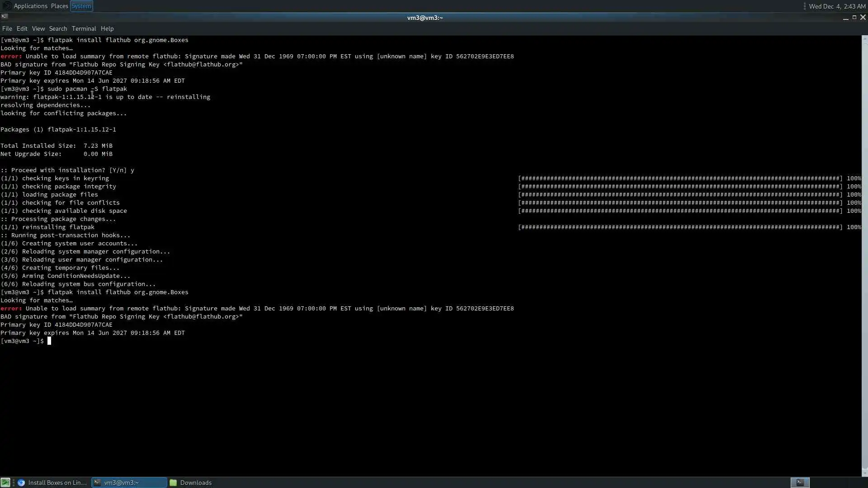
Task: Open the View menu
Action: 38,28
